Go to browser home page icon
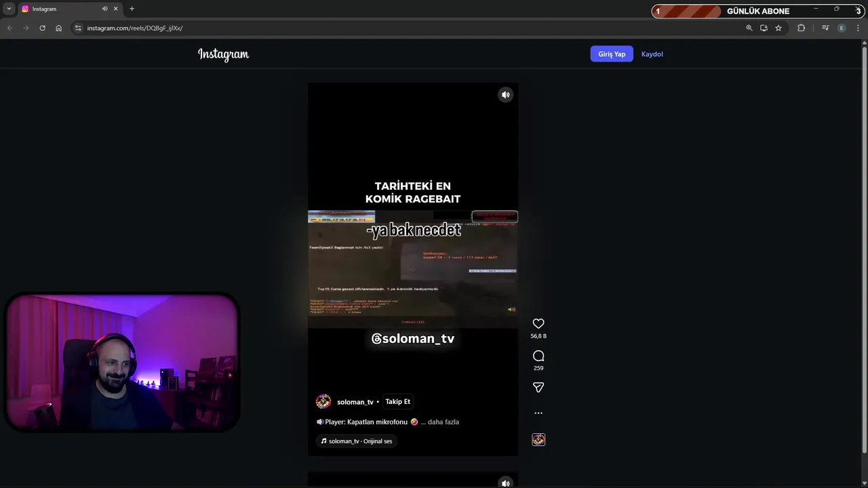Screen dimensions: 868x488 pyautogui.click(x=58, y=28)
